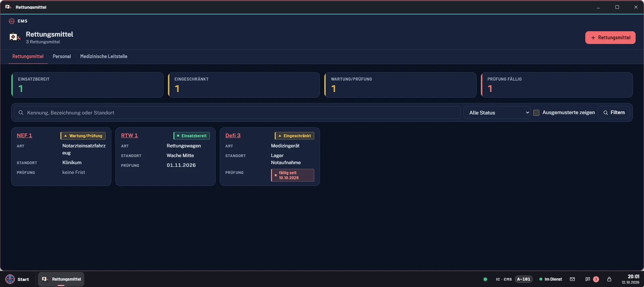
Task: Click the Einsatzbereit status badge on RTW 1
Action: [x=192, y=136]
